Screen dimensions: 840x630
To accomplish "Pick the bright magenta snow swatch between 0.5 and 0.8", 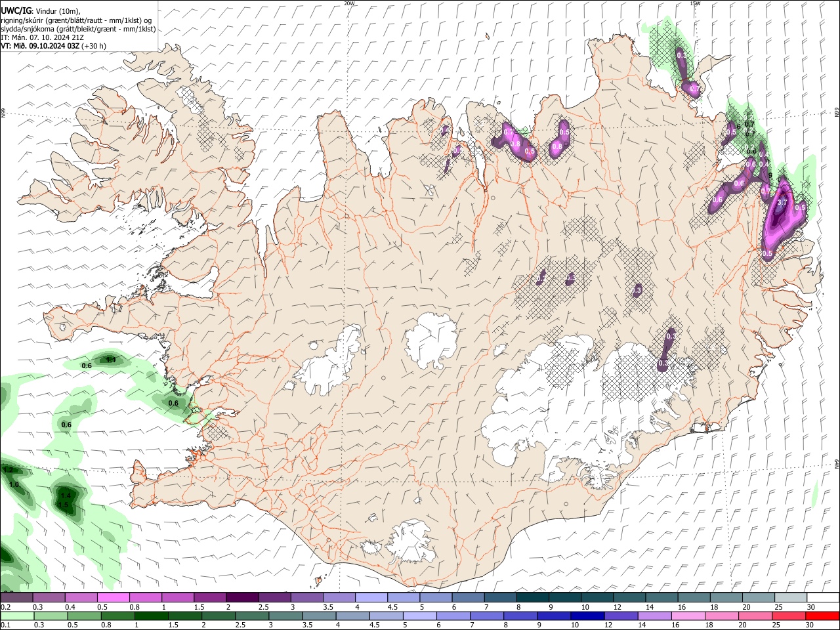I will click(x=113, y=598).
